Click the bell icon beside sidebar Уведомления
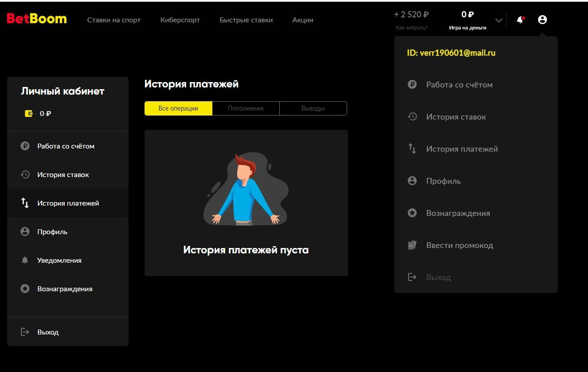The height and width of the screenshot is (372, 588). [25, 260]
